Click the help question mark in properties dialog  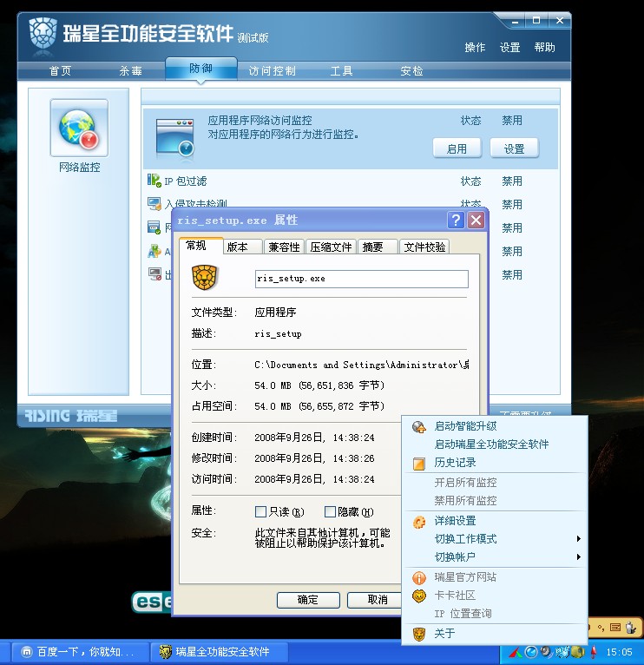tap(456, 221)
